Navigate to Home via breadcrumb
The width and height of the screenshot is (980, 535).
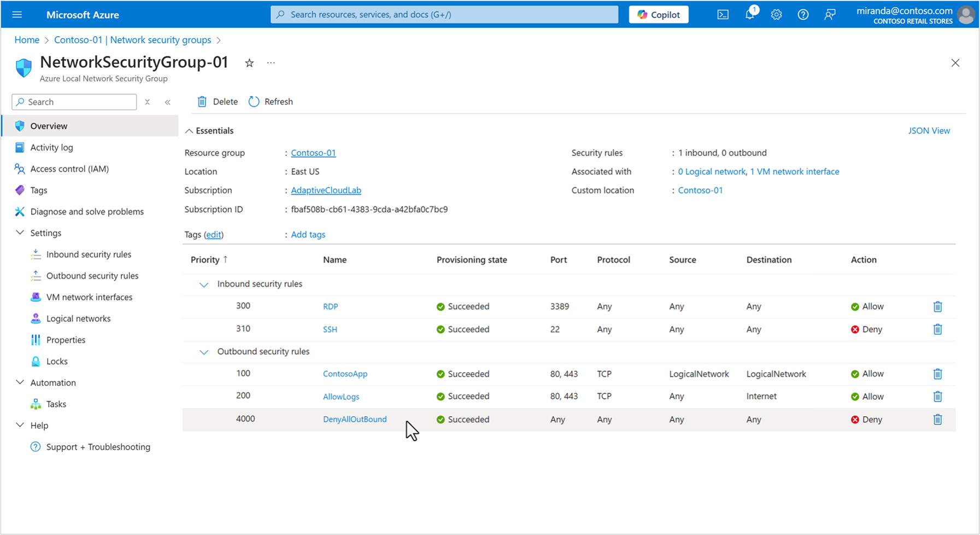click(x=27, y=39)
